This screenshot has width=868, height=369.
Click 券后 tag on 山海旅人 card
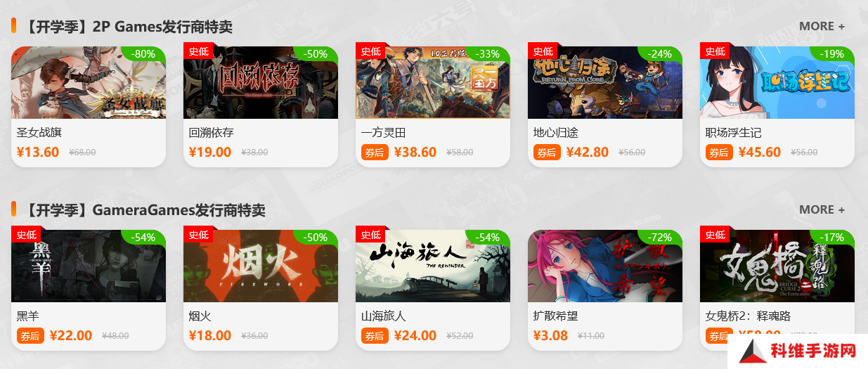[374, 336]
